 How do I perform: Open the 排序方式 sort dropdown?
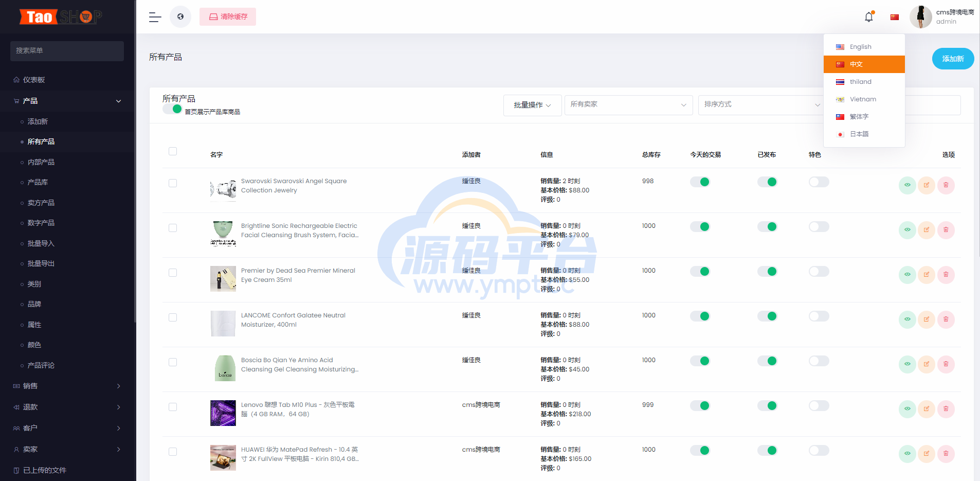click(x=761, y=104)
